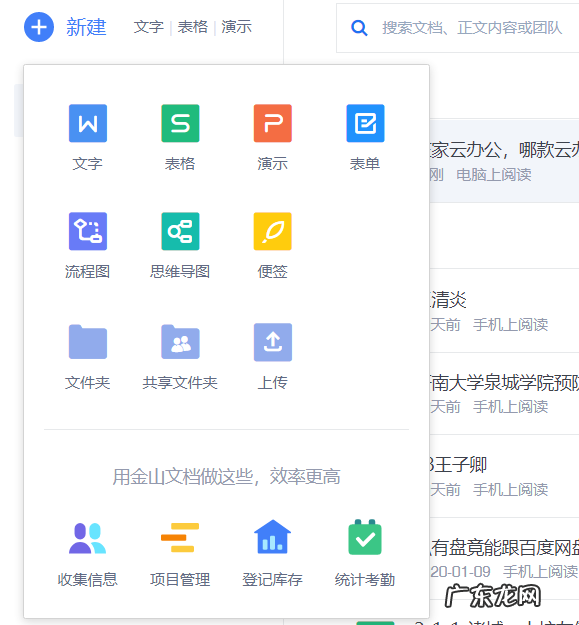
Task: Open the document row ending with 清炎
Action: click(504, 311)
